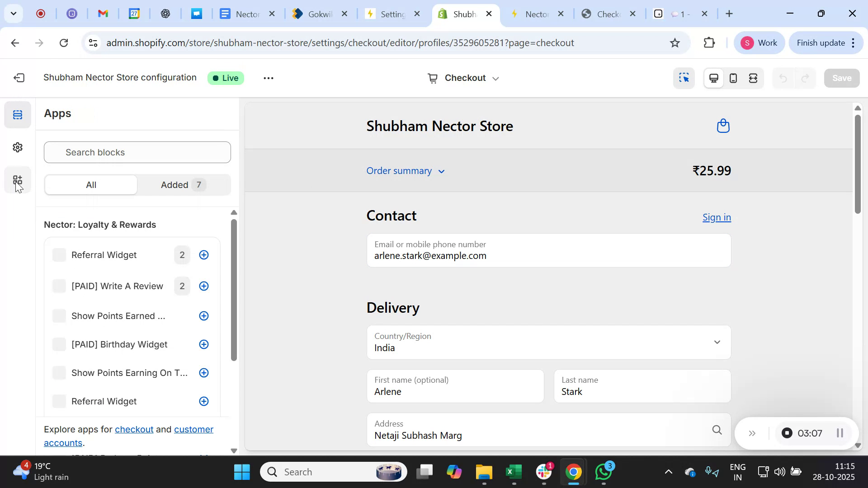The image size is (868, 488).
Task: Open the Sections panel in the sidebar
Action: point(18,114)
